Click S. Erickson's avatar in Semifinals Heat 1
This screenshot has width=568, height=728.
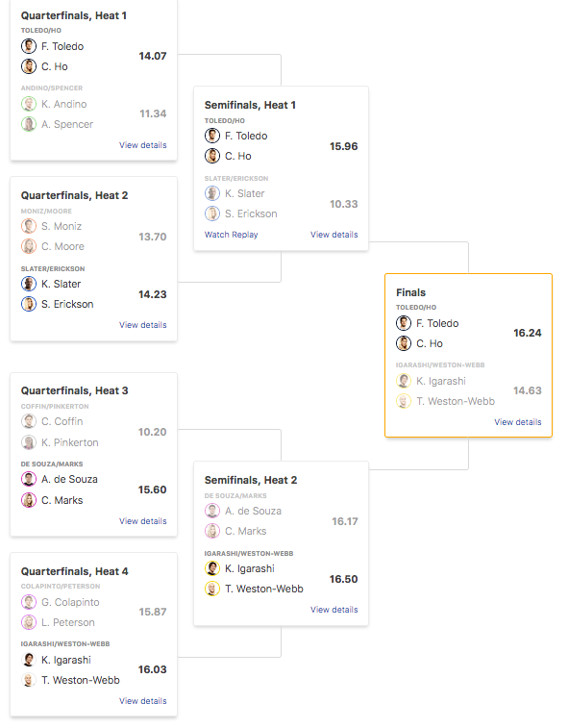click(212, 213)
